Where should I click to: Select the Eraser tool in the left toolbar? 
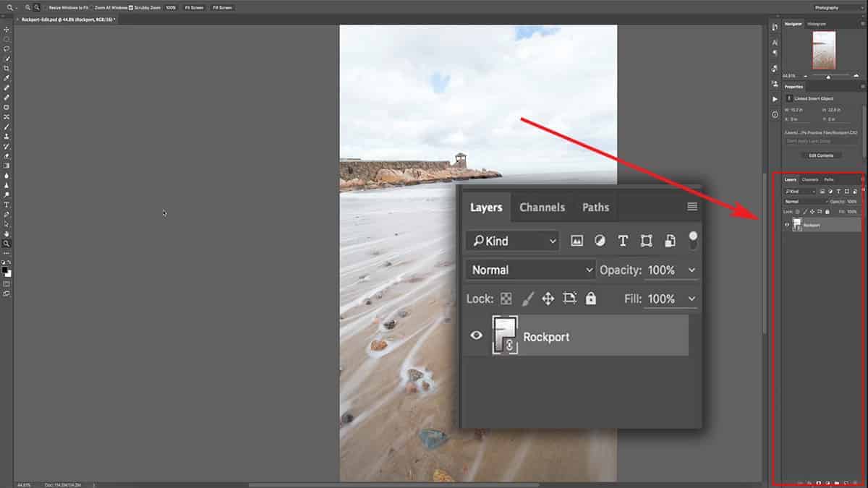tap(7, 155)
